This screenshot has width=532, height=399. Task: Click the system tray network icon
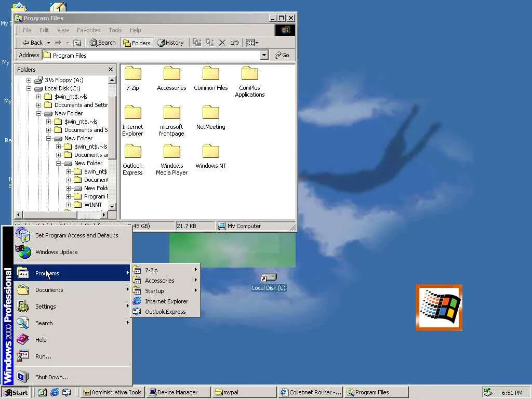[x=488, y=392]
